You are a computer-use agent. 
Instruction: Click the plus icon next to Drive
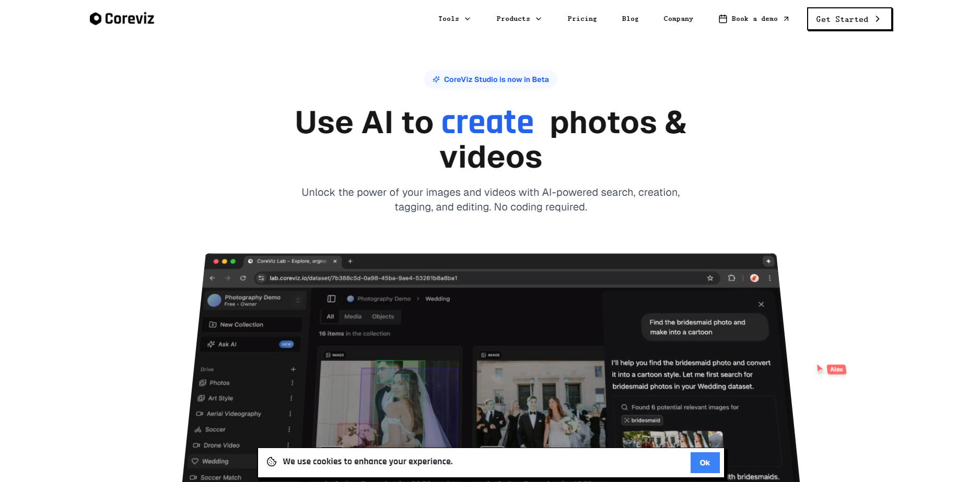[293, 369]
